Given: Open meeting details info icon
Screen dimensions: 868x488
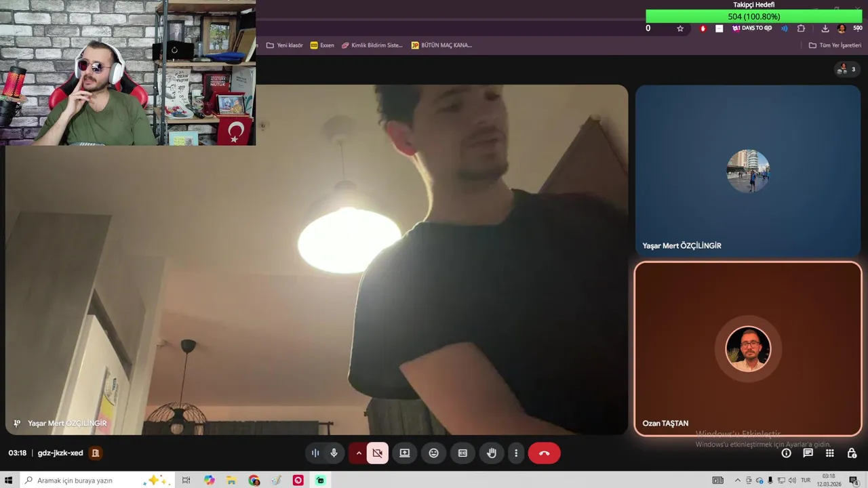Looking at the screenshot, I should (x=786, y=453).
